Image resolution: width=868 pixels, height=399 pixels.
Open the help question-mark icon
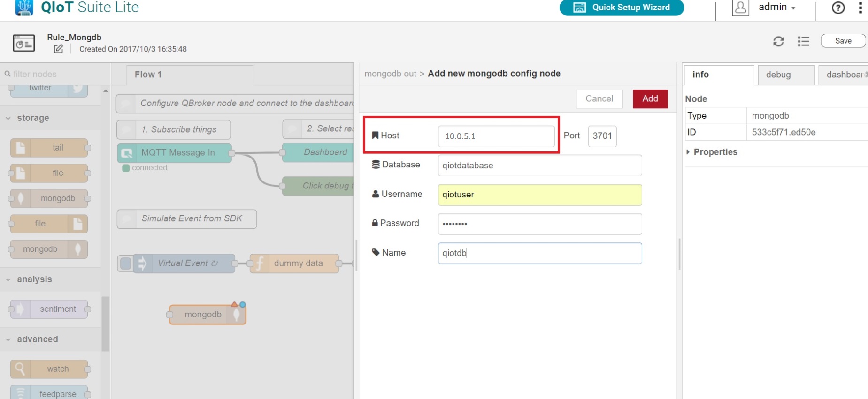[x=838, y=8]
